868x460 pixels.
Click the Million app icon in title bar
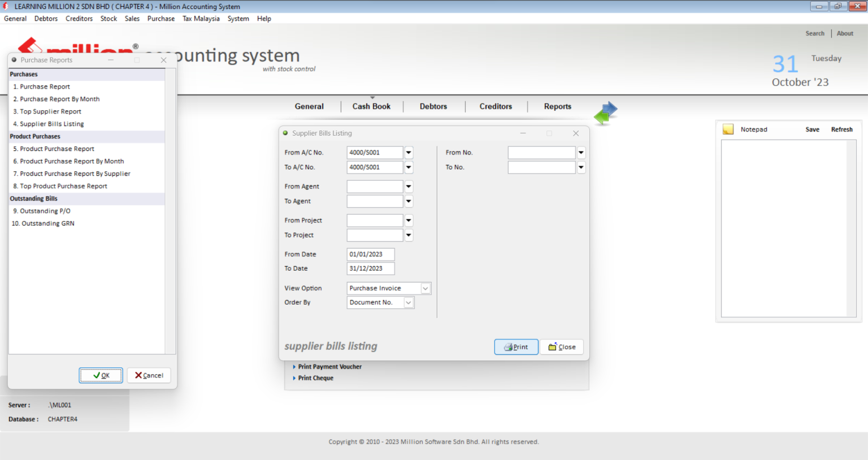pyautogui.click(x=6, y=6)
